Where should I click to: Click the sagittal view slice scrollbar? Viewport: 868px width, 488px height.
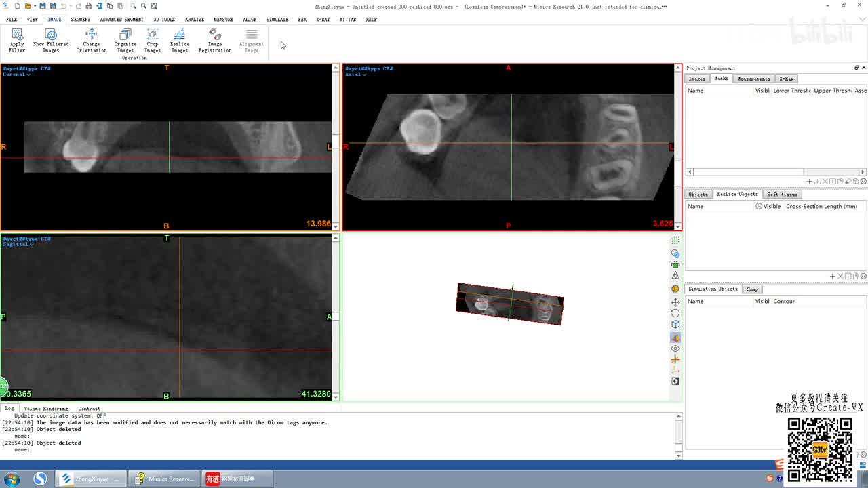(x=336, y=317)
